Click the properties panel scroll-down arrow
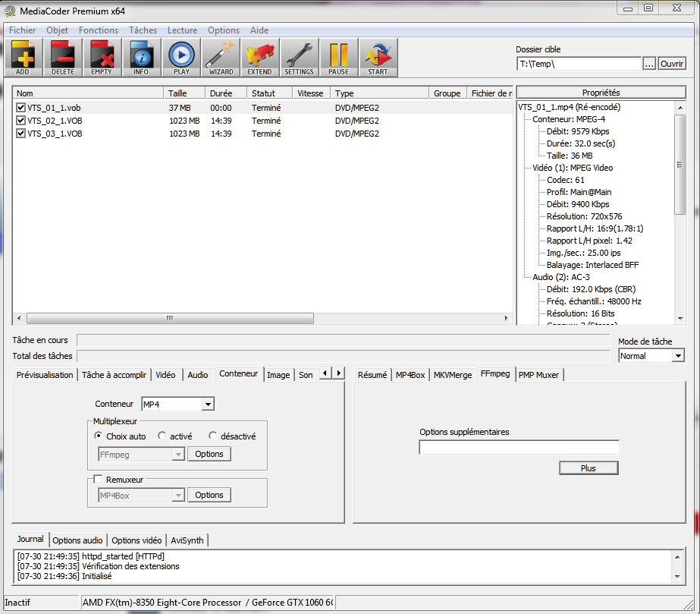This screenshot has height=614, width=700. pyautogui.click(x=680, y=319)
